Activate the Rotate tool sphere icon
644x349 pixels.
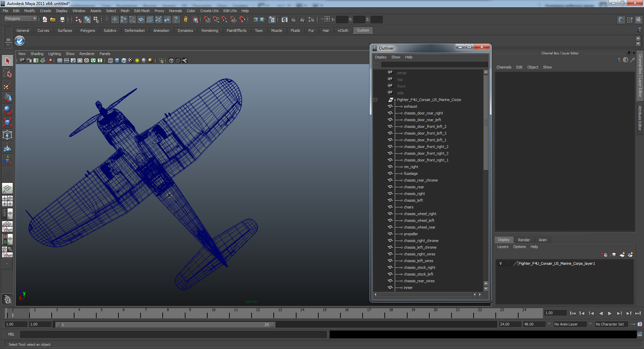click(7, 110)
